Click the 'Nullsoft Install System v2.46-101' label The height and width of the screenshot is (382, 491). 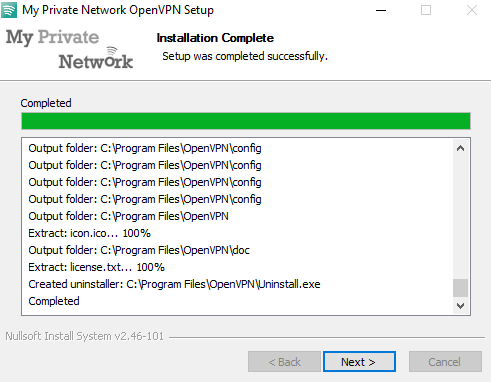tap(84, 336)
